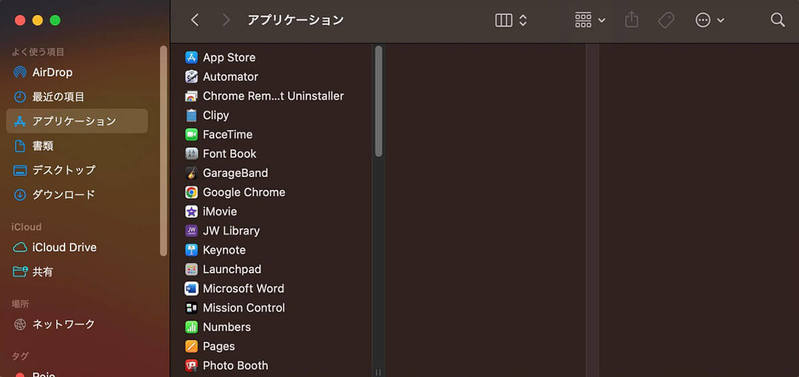This screenshot has width=799, height=377.
Task: Click the Chrome Remote Uninstaller icon
Action: click(x=191, y=96)
